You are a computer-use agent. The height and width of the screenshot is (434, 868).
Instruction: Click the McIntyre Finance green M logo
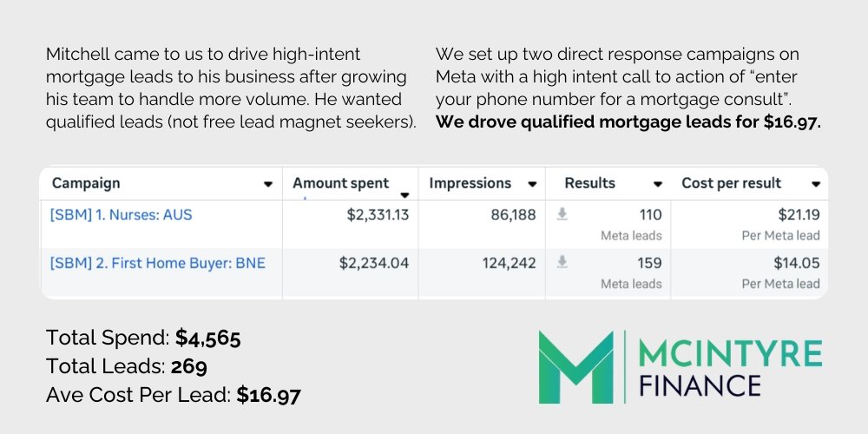coord(575,367)
